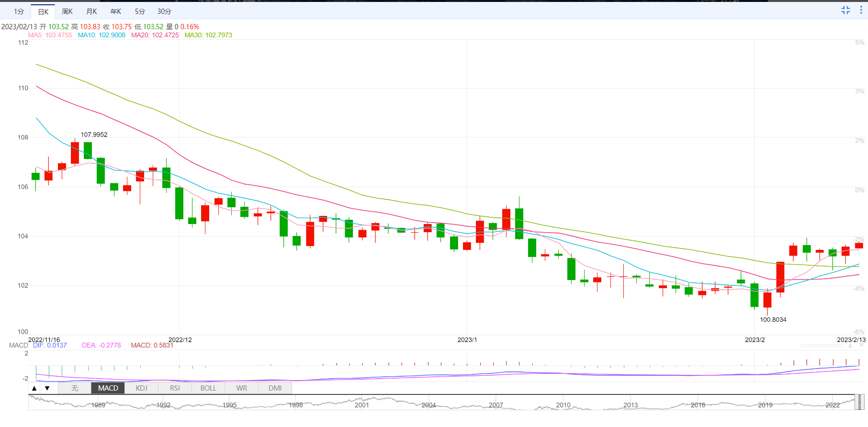Show the RSI indicator
868x427 pixels.
175,388
